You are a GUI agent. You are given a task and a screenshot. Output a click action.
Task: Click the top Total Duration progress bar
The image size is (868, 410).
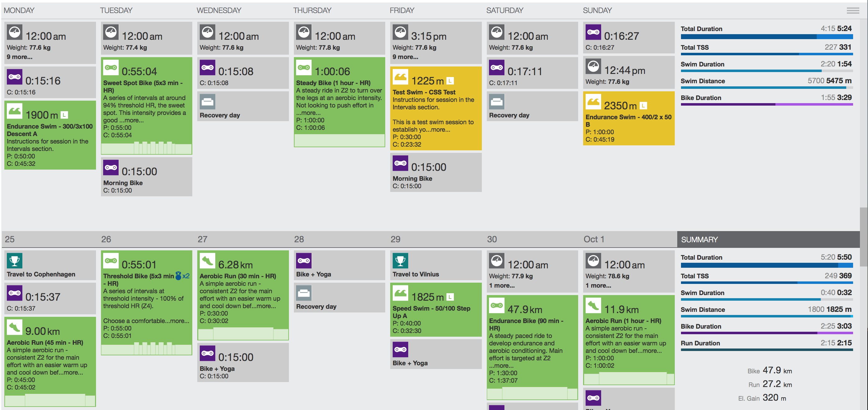click(766, 36)
